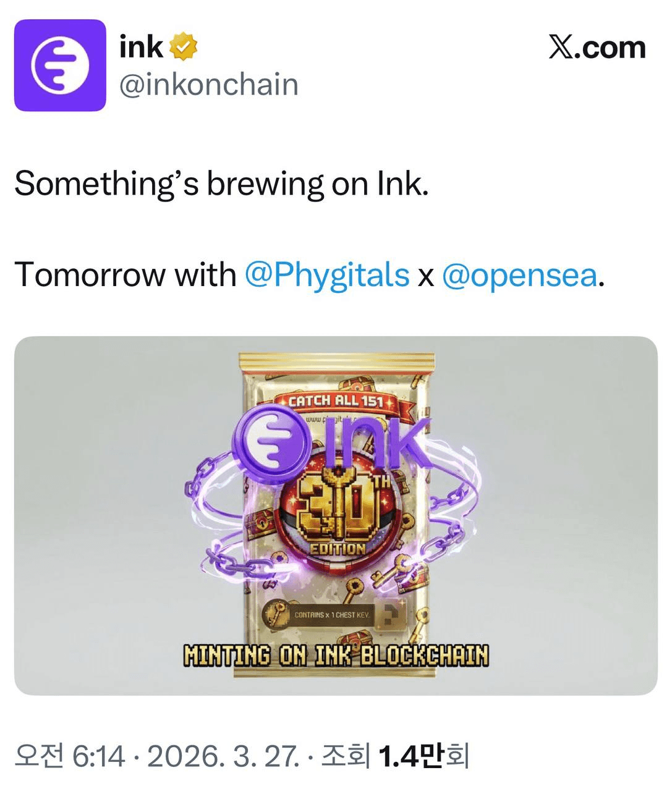Click the Contains x 1 Chest Key label

(331, 615)
